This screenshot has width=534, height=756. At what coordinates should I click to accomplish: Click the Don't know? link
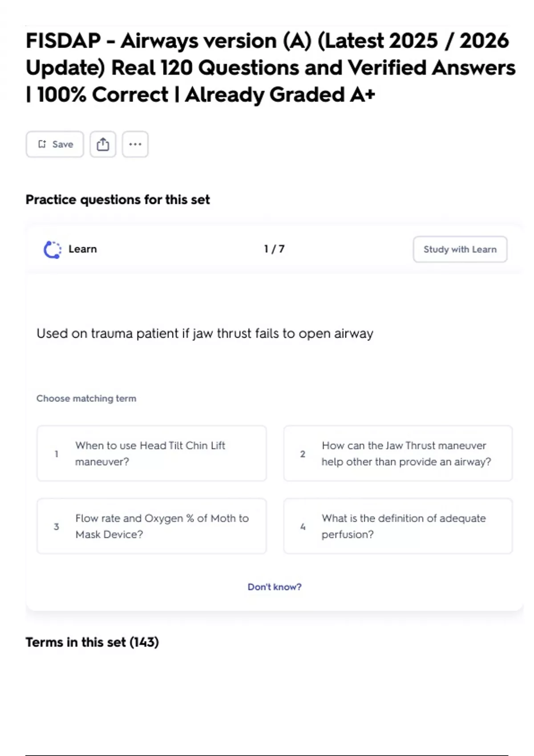pos(275,587)
